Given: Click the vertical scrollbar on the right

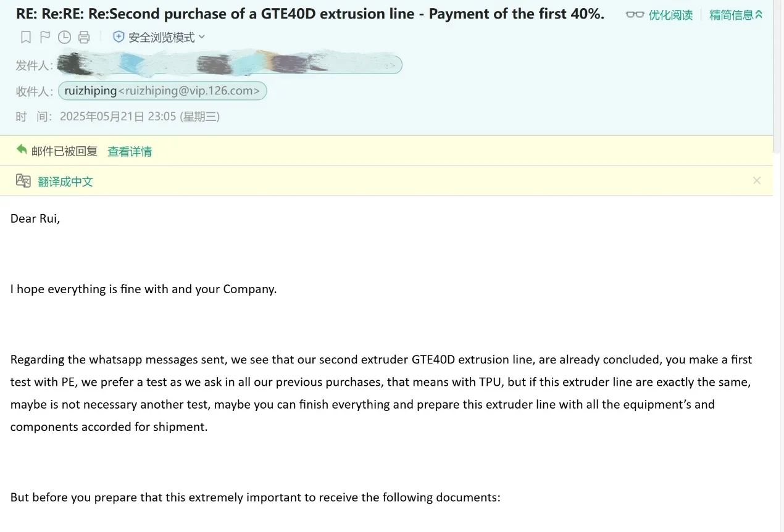Looking at the screenshot, I should 778,93.
